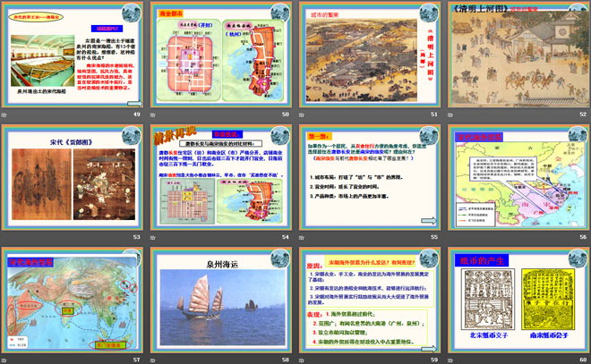Click the animation star icon under slide 59

(302, 360)
